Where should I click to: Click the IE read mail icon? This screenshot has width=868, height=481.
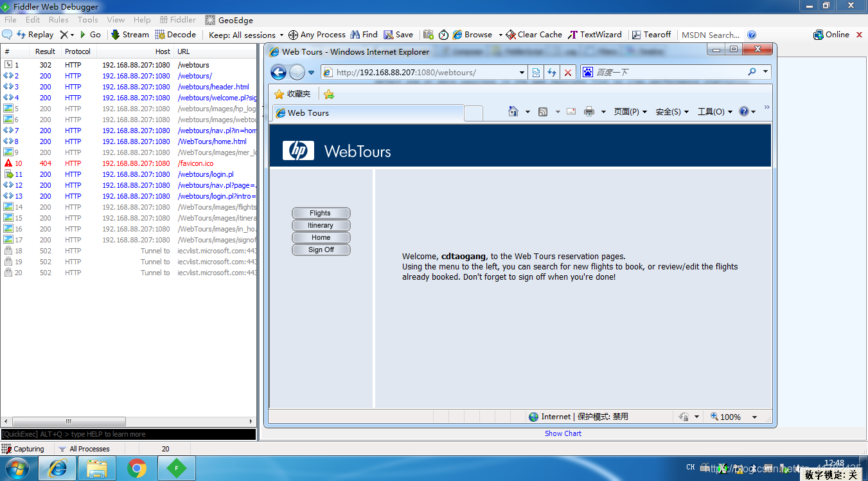[571, 112]
